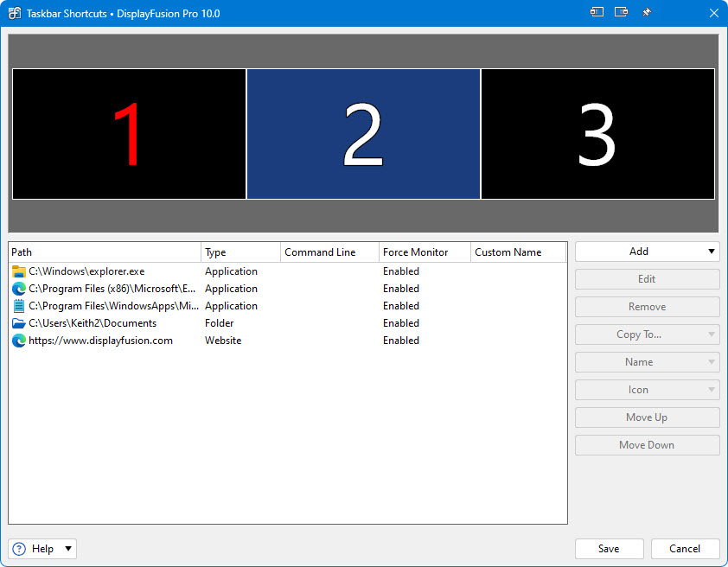The image size is (728, 567).
Task: Click the Edge icon beside displayfusion.com
Action: click(19, 341)
